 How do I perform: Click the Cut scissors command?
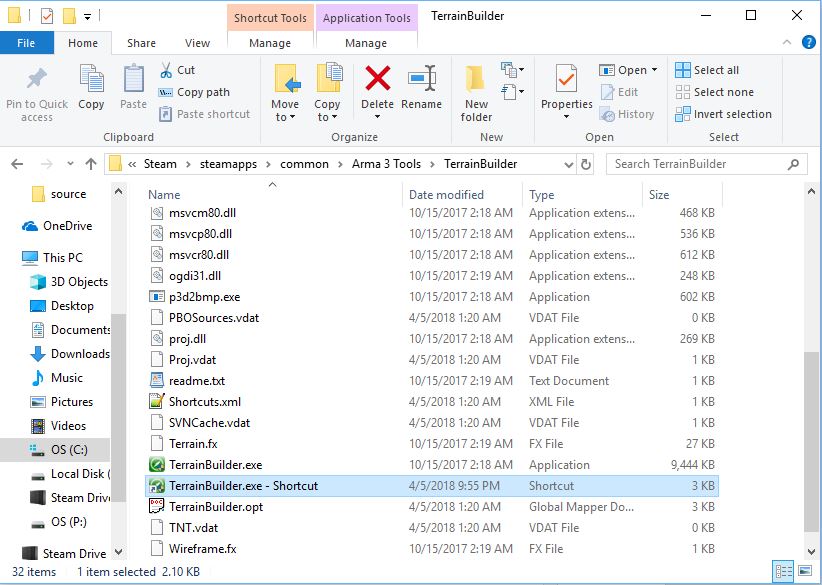click(x=177, y=70)
